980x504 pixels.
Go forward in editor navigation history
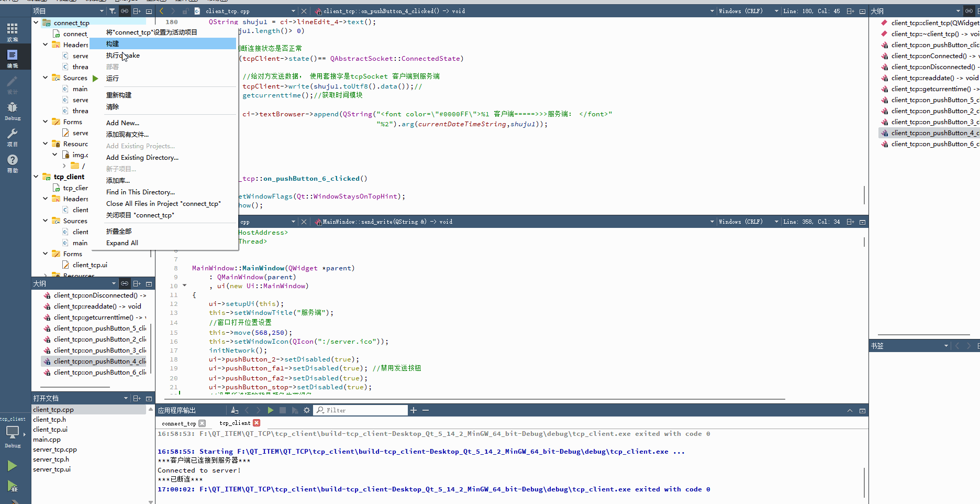(173, 11)
